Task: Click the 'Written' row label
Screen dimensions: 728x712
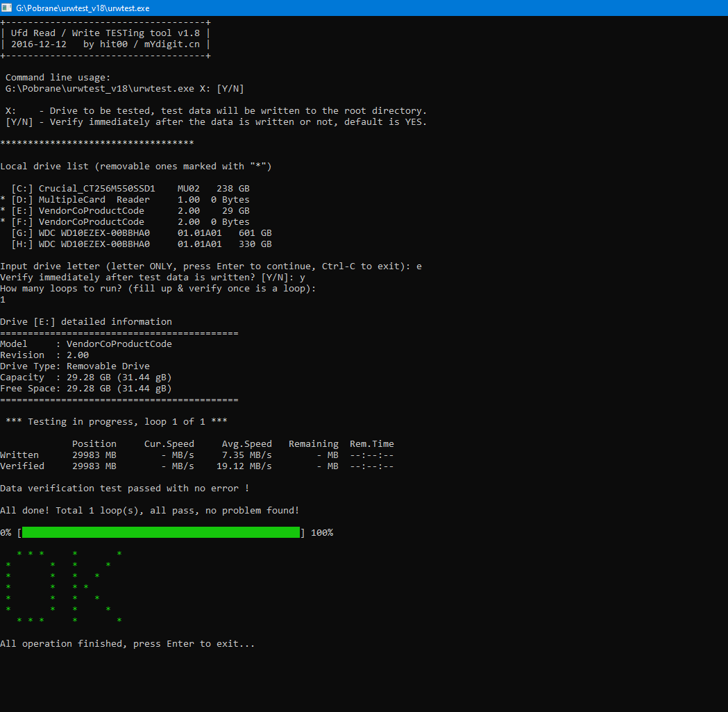Action: (x=19, y=455)
